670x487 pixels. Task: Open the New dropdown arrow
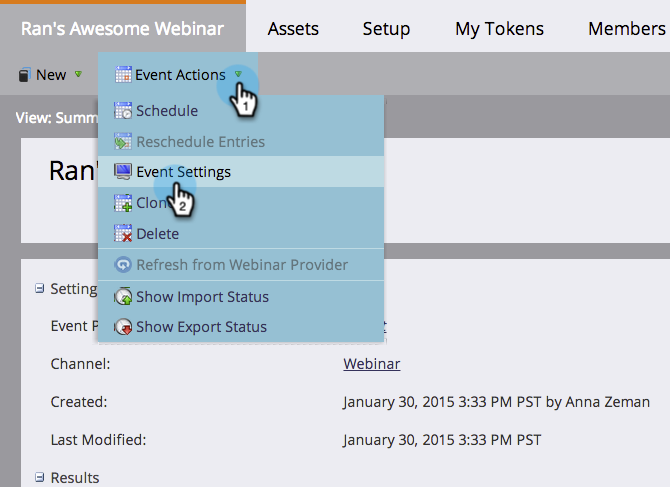pos(78,75)
